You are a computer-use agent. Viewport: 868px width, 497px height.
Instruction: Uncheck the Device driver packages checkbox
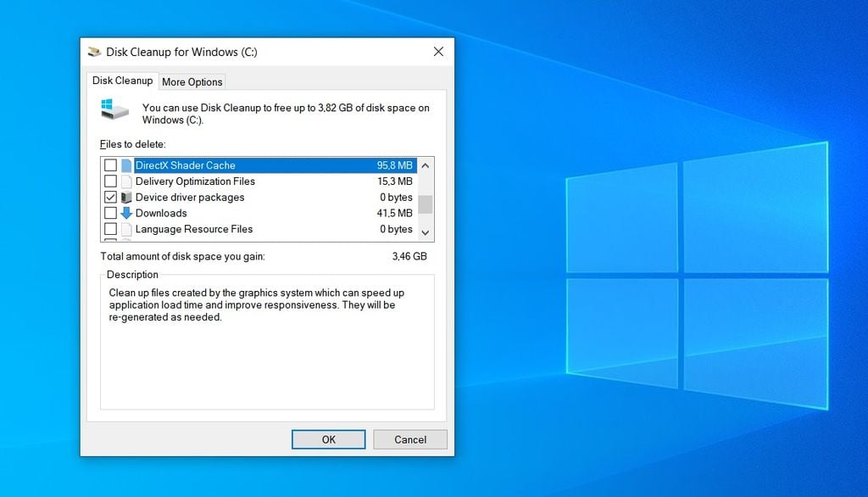[x=110, y=198]
